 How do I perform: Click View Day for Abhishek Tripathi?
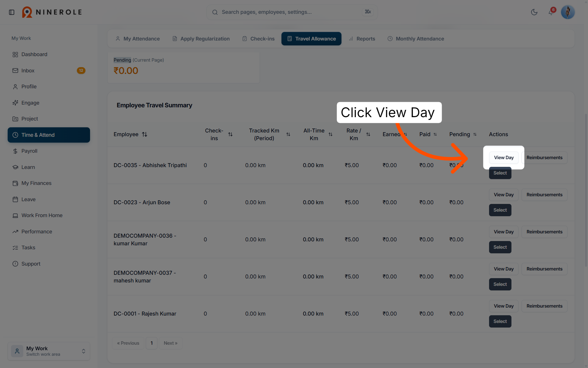click(x=504, y=158)
